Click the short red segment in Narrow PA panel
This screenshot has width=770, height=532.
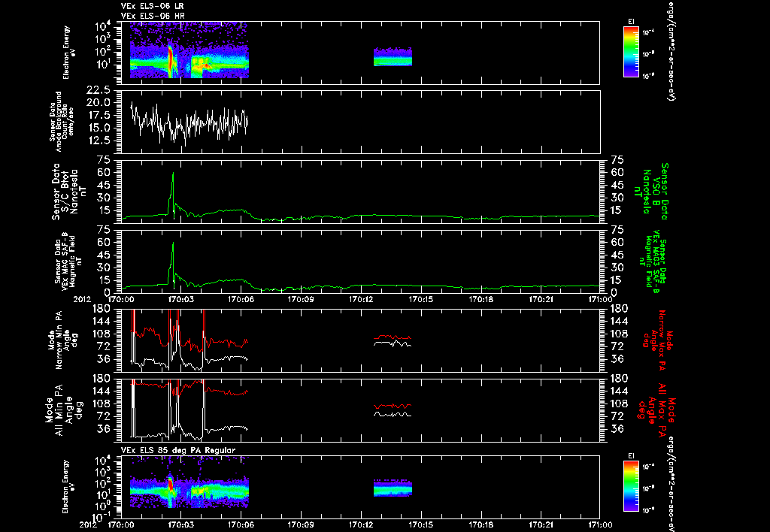[393, 337]
